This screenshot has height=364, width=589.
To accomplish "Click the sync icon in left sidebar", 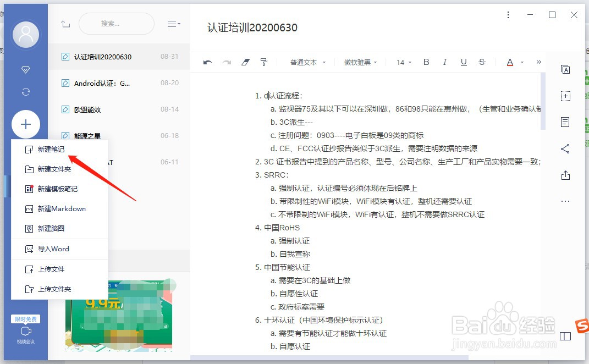I will coord(26,91).
